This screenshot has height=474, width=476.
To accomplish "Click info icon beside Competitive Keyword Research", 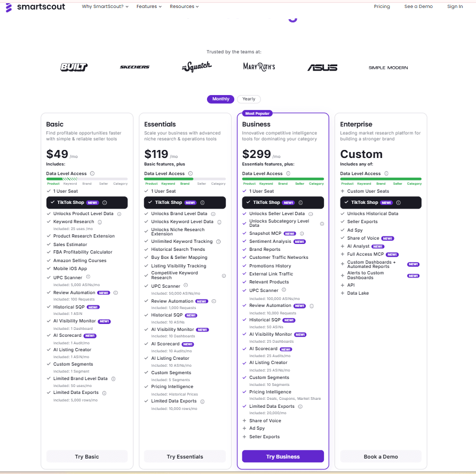I will click(224, 276).
